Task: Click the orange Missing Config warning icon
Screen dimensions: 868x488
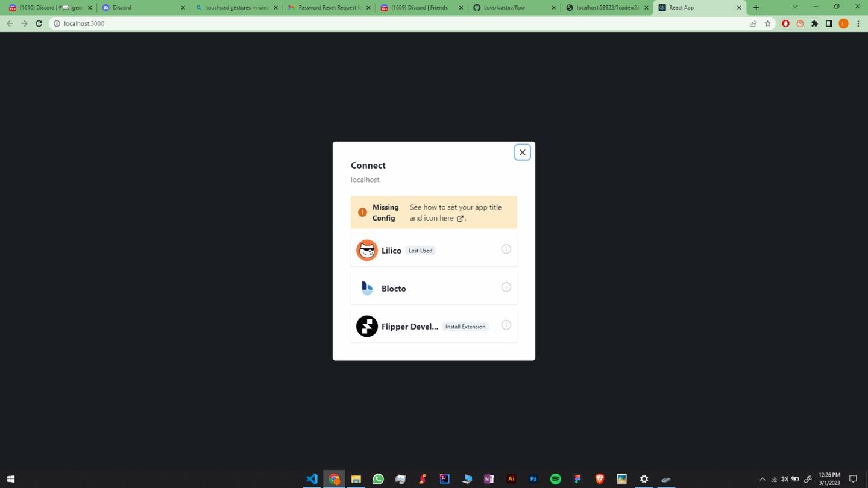Action: pyautogui.click(x=362, y=212)
